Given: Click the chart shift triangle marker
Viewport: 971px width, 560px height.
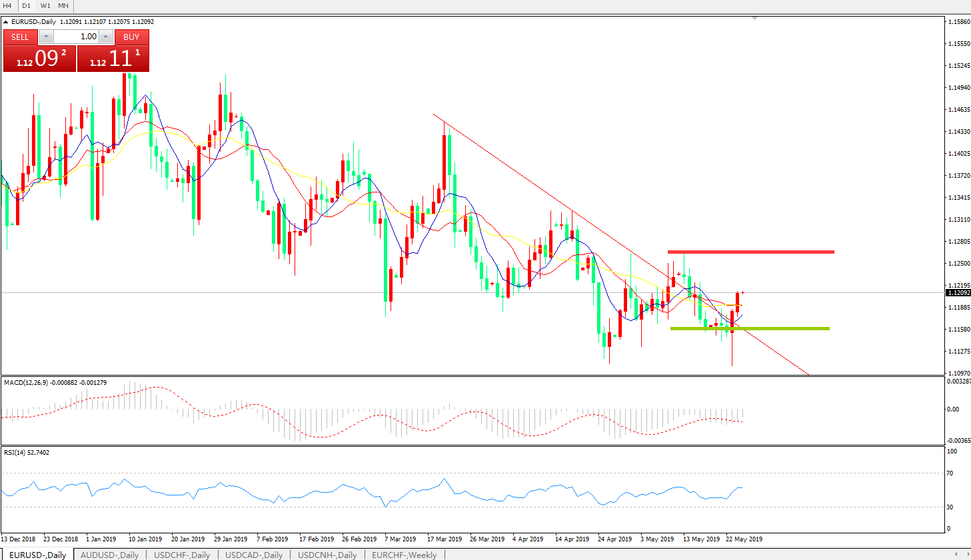Looking at the screenshot, I should tap(754, 18).
